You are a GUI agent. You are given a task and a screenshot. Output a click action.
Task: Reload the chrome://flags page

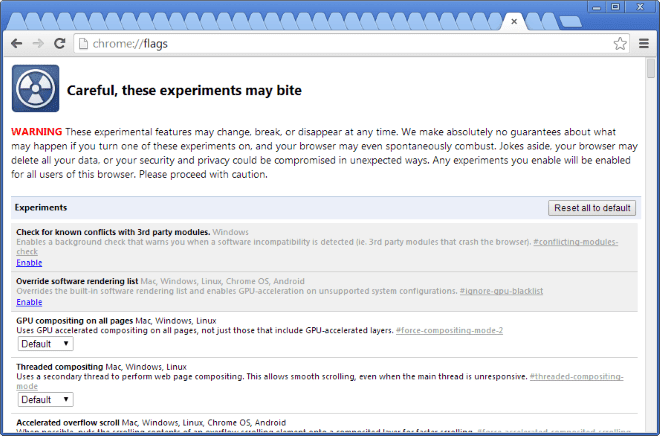pyautogui.click(x=60, y=43)
